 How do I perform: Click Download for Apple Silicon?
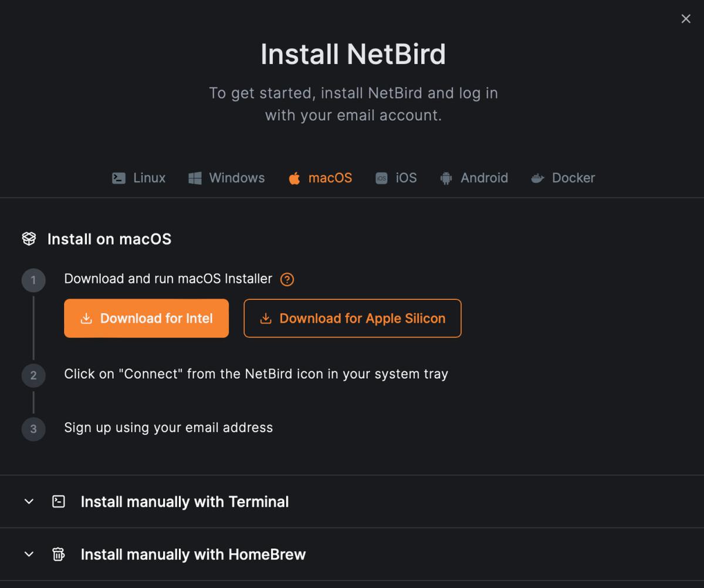click(352, 318)
